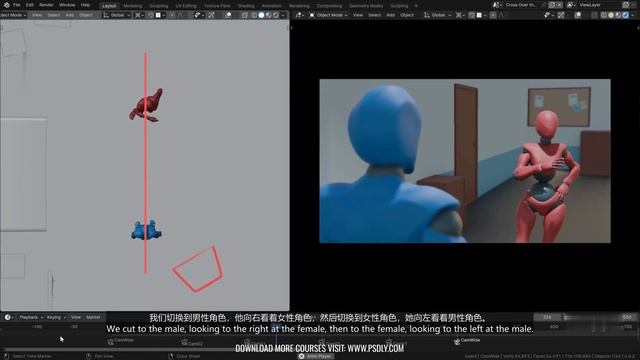The width and height of the screenshot is (640, 360).
Task: Toggle gizmos in left viewport
Action: pyautogui.click(x=211, y=15)
